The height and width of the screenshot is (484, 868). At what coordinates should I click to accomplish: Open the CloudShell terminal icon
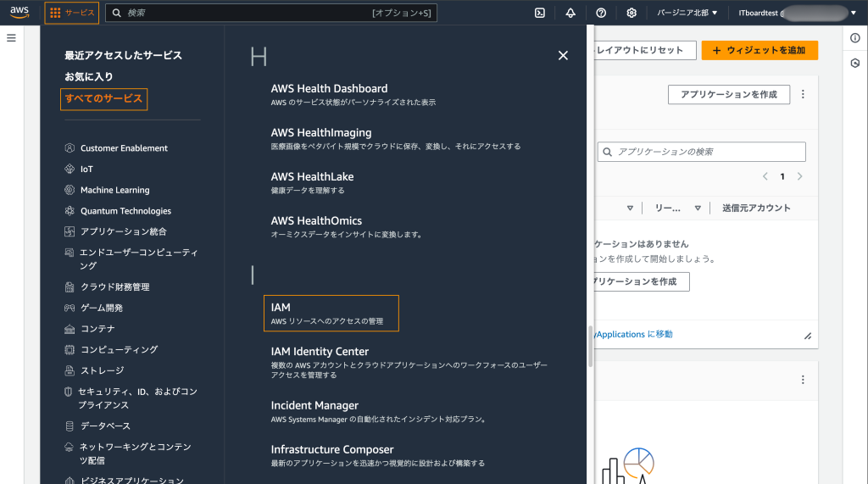pyautogui.click(x=540, y=13)
